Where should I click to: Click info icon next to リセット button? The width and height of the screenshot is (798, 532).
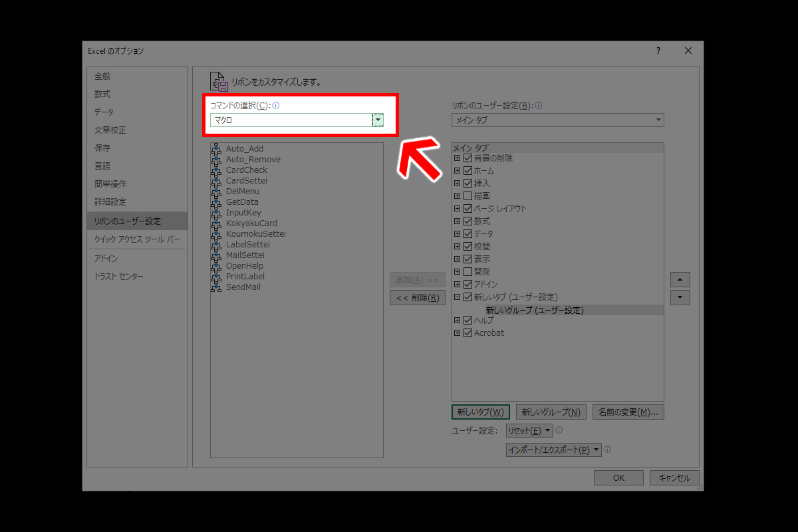(x=559, y=430)
